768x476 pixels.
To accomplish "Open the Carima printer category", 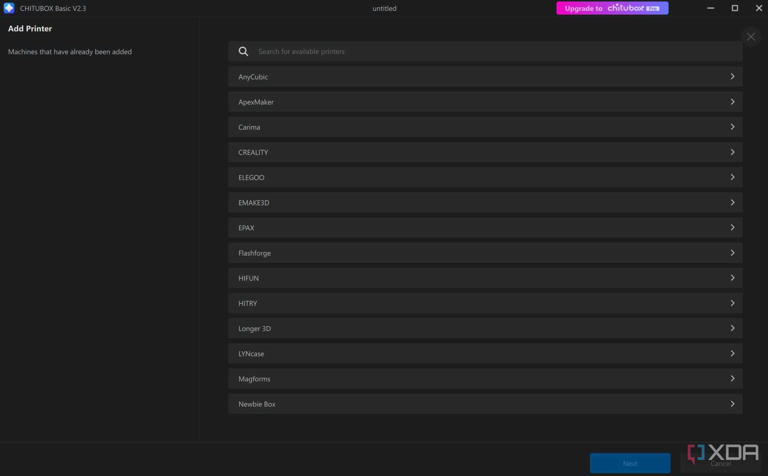I will (485, 127).
